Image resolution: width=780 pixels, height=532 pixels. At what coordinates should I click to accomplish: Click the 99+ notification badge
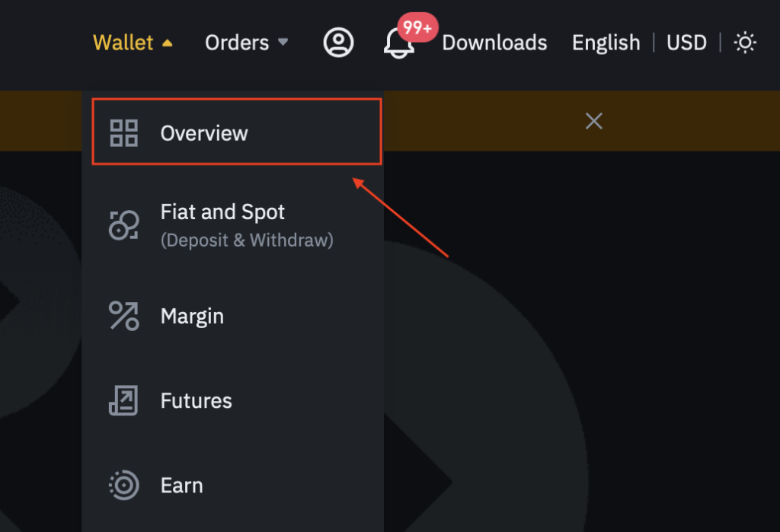coord(417,27)
